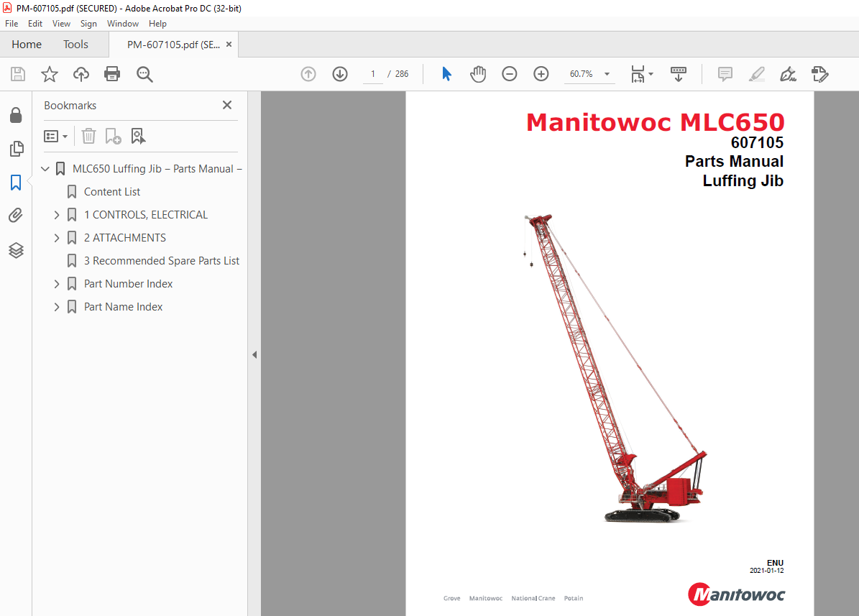This screenshot has height=616, width=859.
Task: Open the View menu
Action: point(61,24)
